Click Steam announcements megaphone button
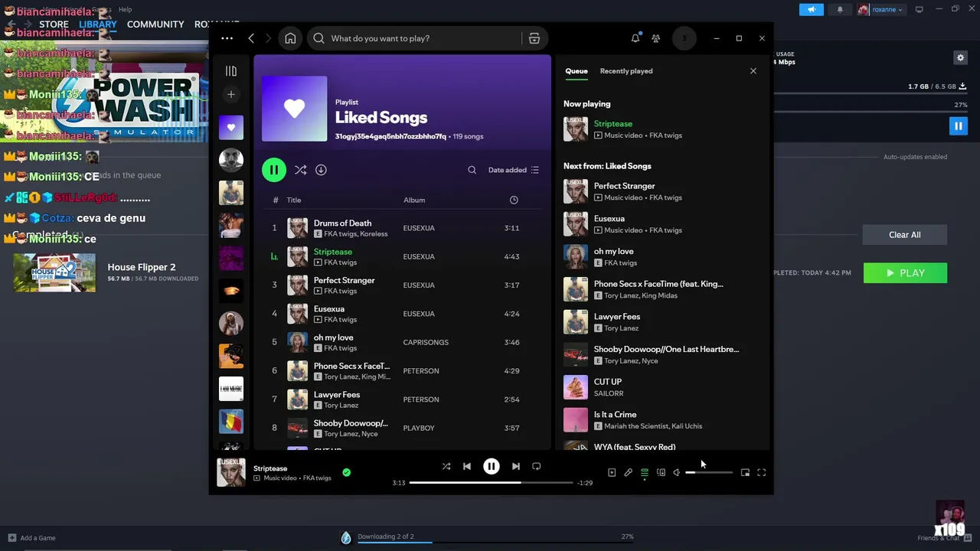The width and height of the screenshot is (980, 551). [812, 9]
